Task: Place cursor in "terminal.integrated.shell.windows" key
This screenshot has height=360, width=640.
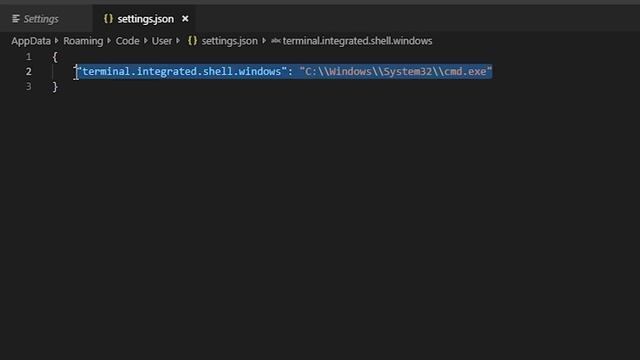Action: click(182, 71)
